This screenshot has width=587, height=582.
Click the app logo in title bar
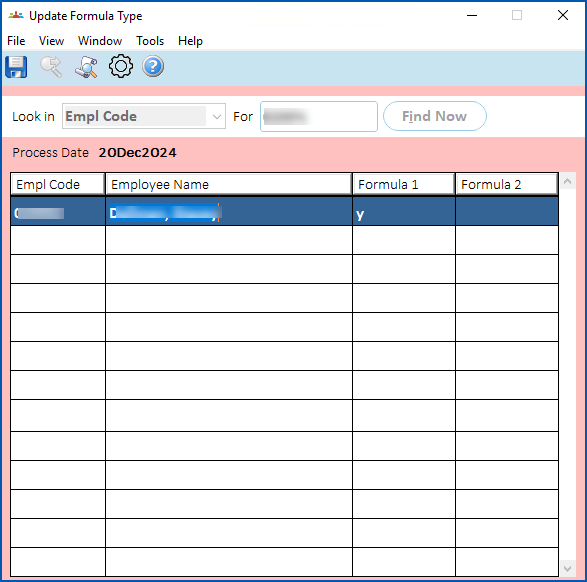click(16, 16)
